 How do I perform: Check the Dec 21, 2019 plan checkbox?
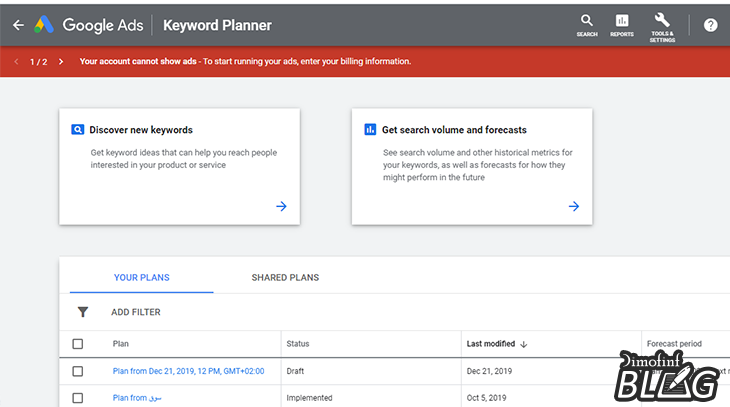tap(78, 371)
